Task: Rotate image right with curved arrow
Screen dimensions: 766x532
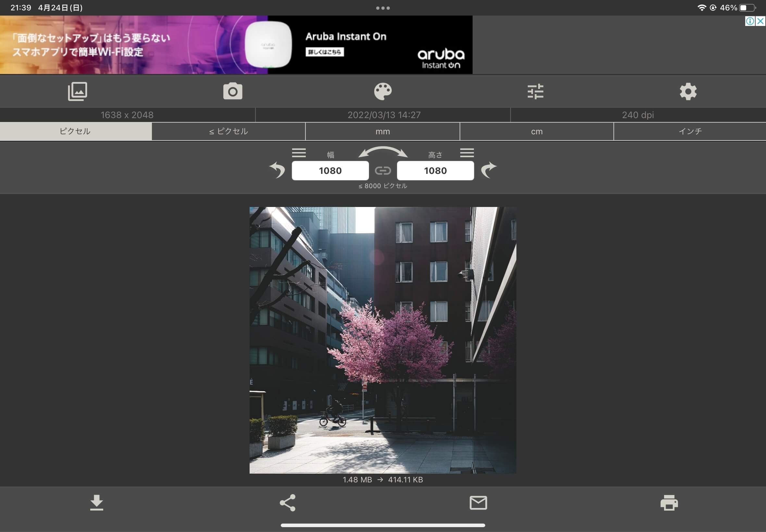Action: pyautogui.click(x=488, y=170)
